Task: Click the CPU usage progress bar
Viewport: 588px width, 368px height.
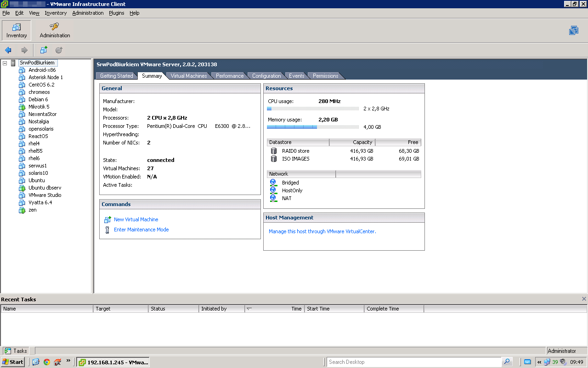Action: (313, 109)
